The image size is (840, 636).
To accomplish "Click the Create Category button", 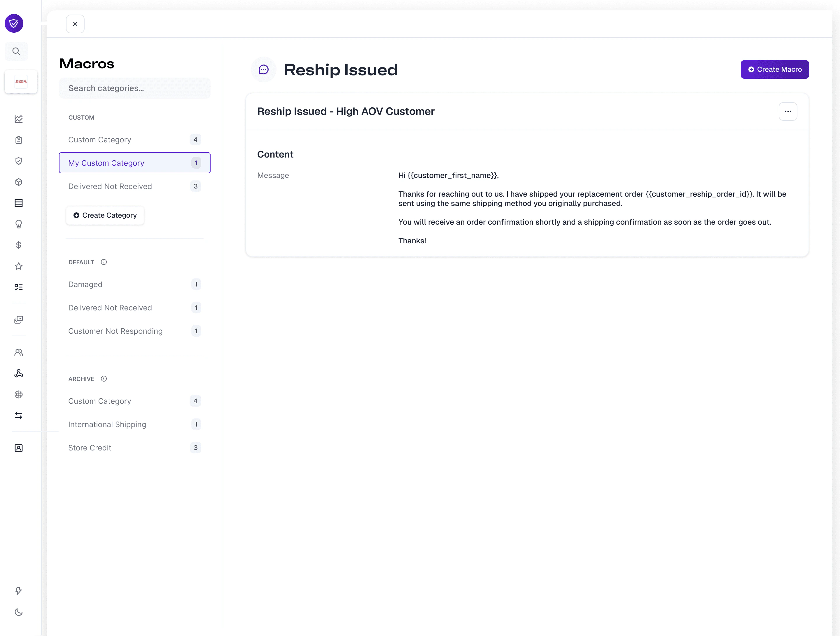I will (105, 215).
